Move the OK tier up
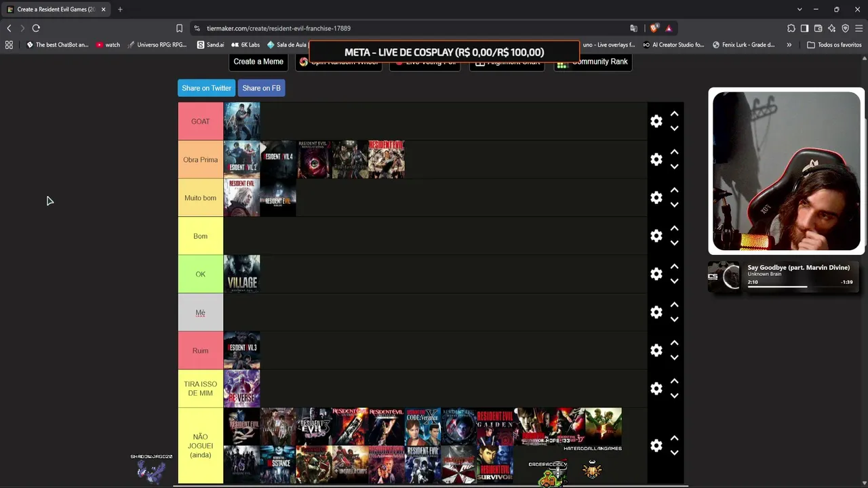The width and height of the screenshot is (868, 488). click(x=674, y=267)
